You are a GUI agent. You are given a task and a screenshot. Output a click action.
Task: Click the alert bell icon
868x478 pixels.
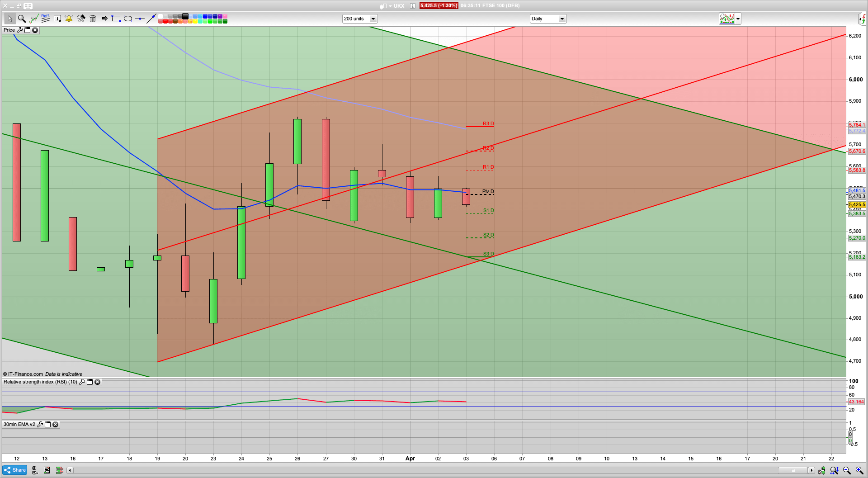click(69, 19)
